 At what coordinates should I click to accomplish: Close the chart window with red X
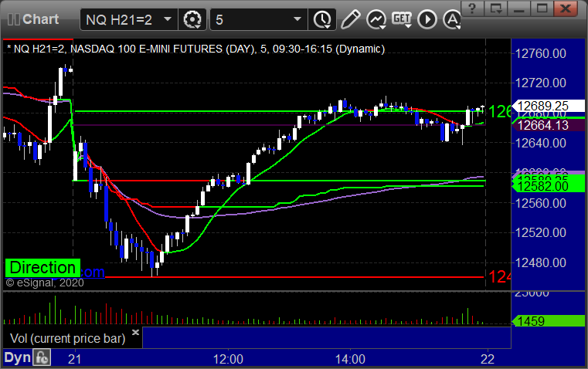pyautogui.click(x=566, y=8)
